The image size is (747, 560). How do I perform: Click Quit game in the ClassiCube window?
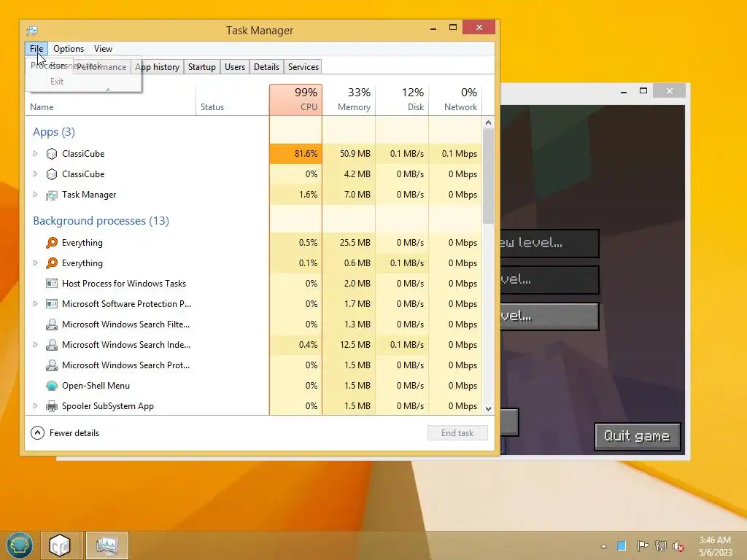(x=638, y=436)
